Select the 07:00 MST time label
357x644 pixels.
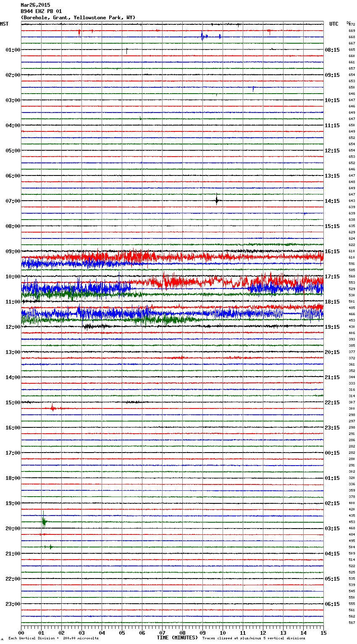[x=13, y=201]
